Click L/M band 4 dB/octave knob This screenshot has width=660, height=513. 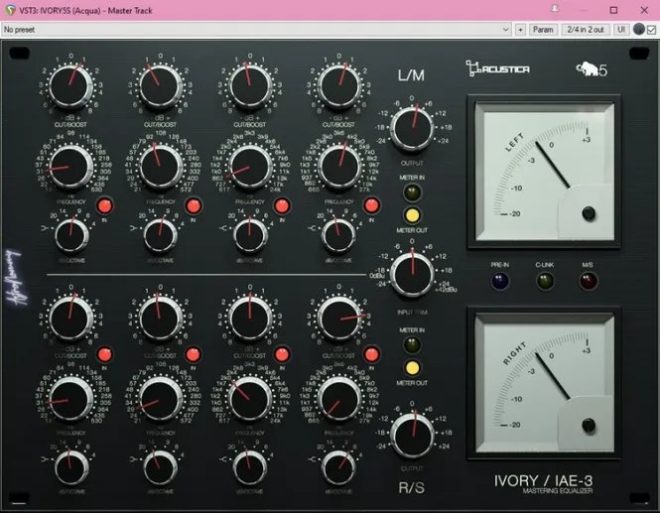click(338, 235)
